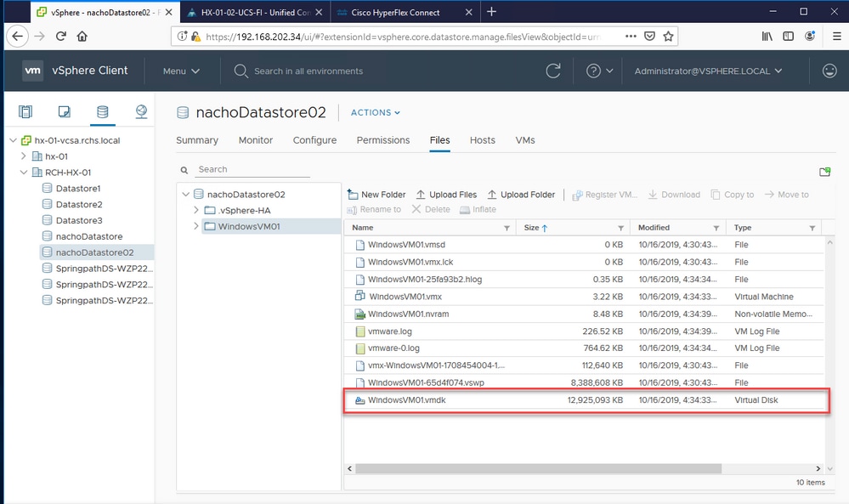Click Upload Folder button

(521, 195)
